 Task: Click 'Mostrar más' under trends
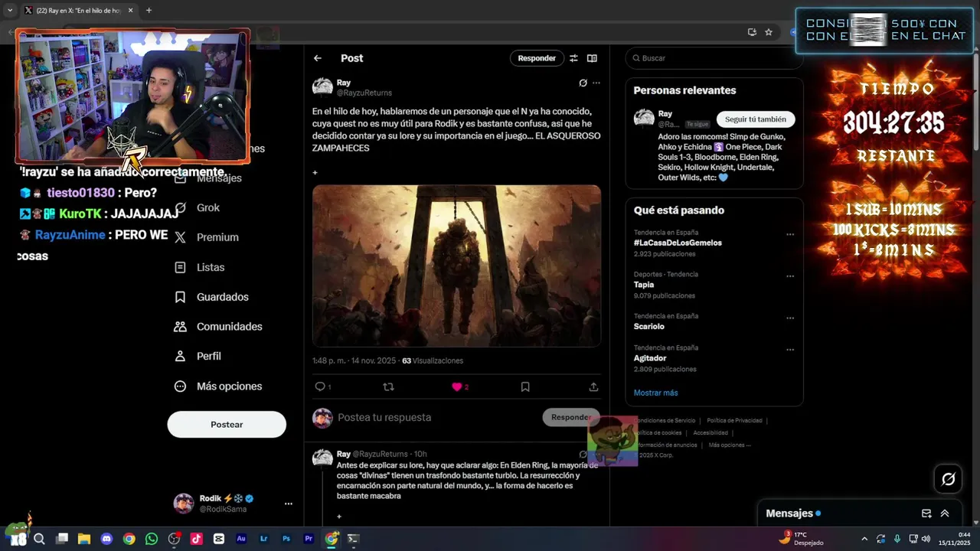pyautogui.click(x=655, y=393)
